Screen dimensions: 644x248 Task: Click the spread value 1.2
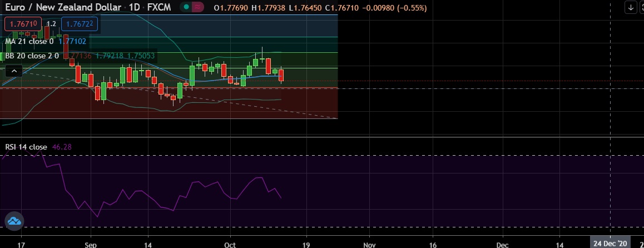(x=51, y=24)
